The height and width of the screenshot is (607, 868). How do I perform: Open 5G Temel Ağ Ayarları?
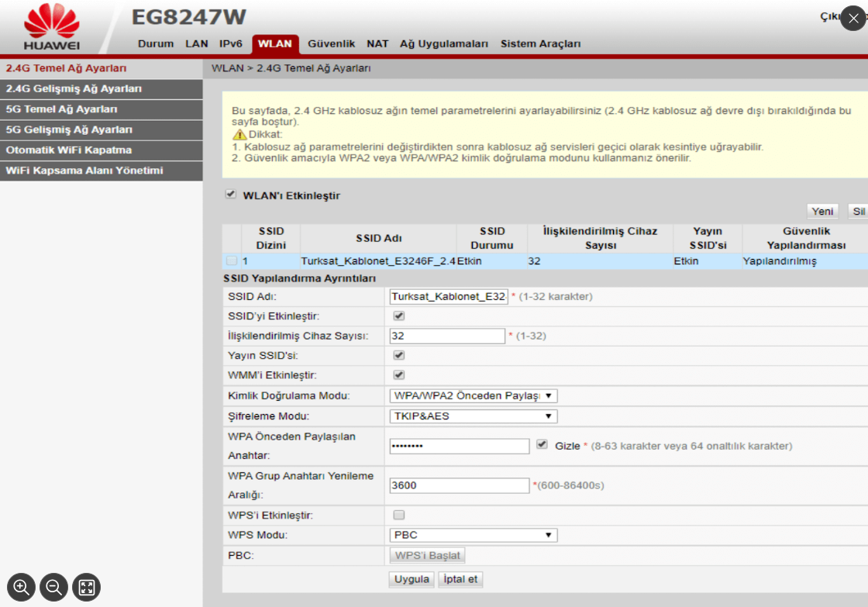(102, 109)
